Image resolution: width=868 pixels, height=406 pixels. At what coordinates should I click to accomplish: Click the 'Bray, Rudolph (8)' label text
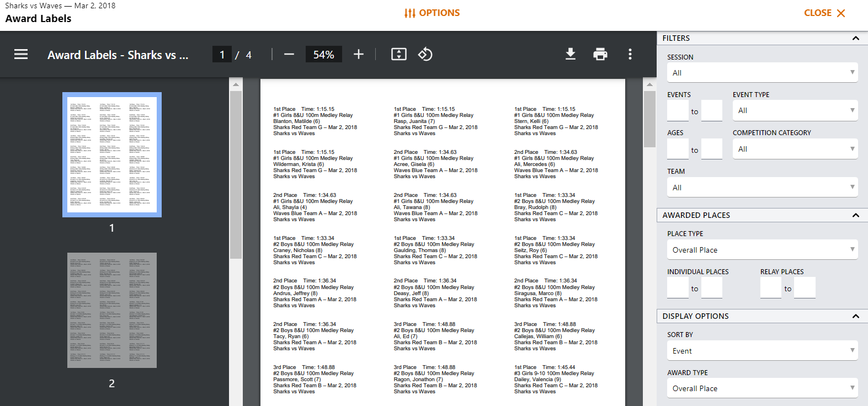[535, 207]
